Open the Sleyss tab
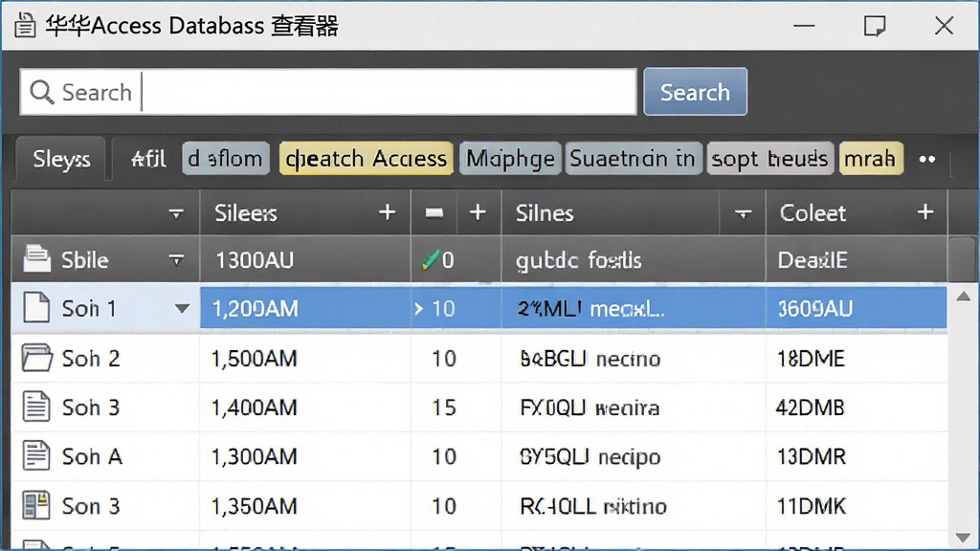980x551 pixels. point(61,159)
